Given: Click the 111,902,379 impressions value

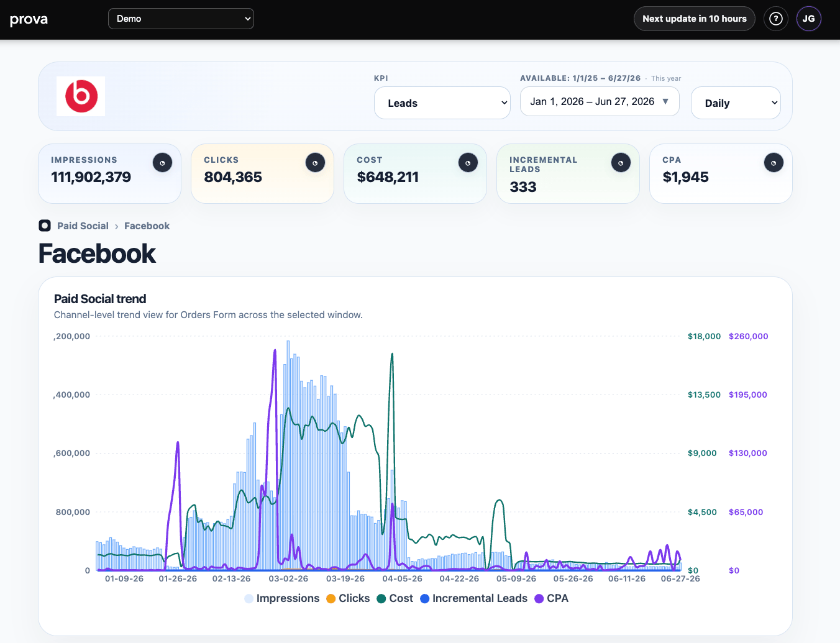Looking at the screenshot, I should tap(91, 177).
